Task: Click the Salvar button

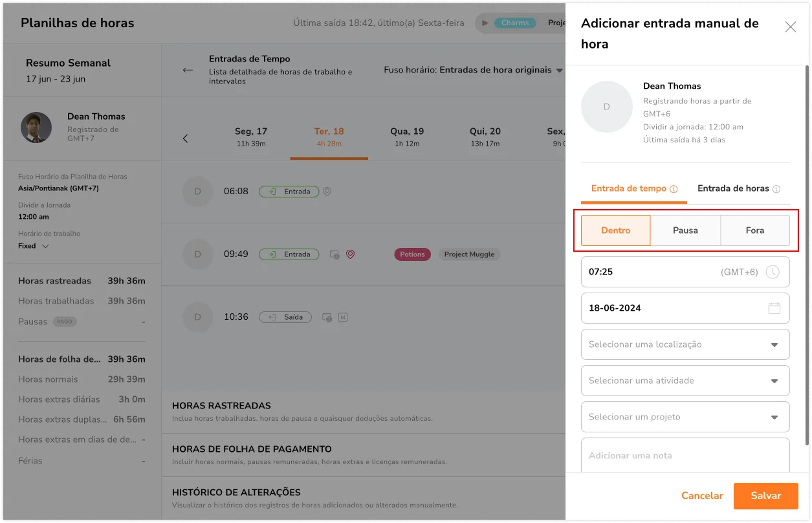Action: pyautogui.click(x=765, y=496)
